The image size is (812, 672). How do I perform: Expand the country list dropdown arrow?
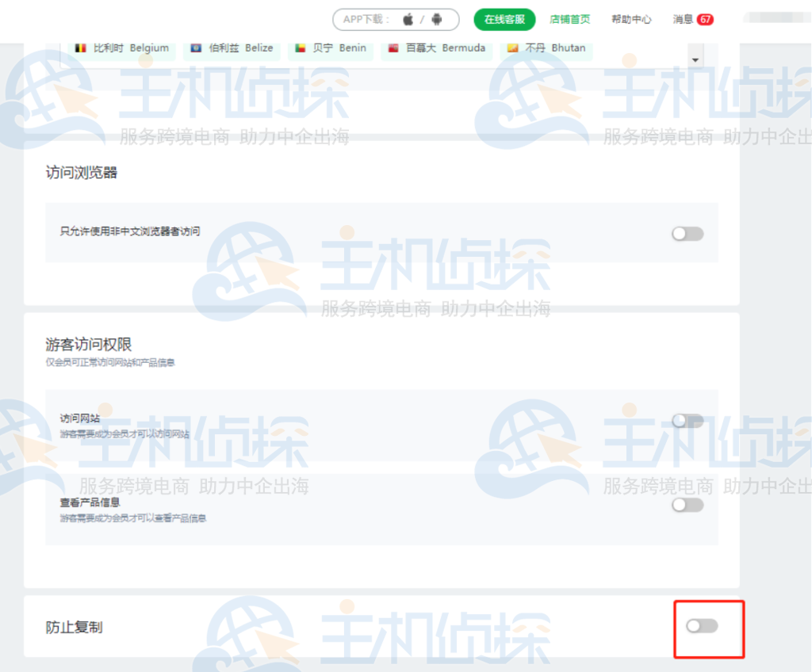[x=695, y=59]
